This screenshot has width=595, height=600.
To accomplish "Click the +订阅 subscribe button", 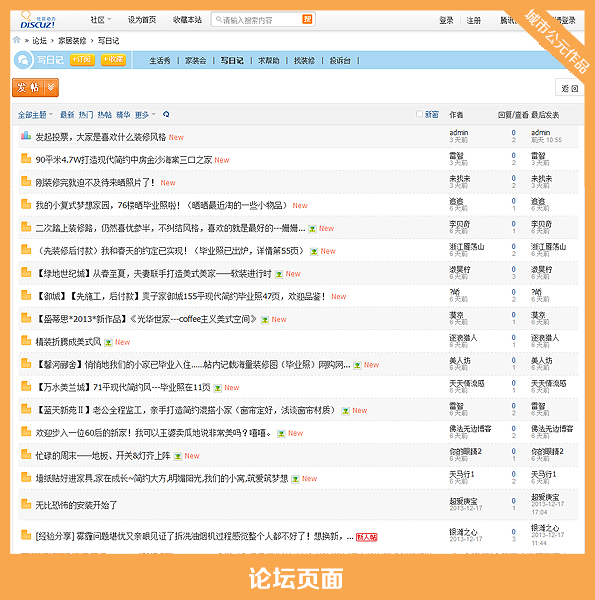I will click(82, 60).
